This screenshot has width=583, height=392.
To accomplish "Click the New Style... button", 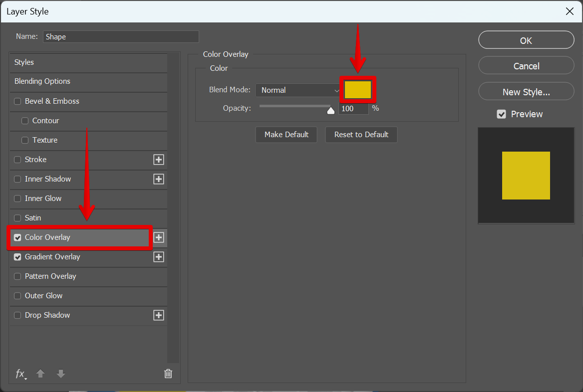I will [x=526, y=91].
